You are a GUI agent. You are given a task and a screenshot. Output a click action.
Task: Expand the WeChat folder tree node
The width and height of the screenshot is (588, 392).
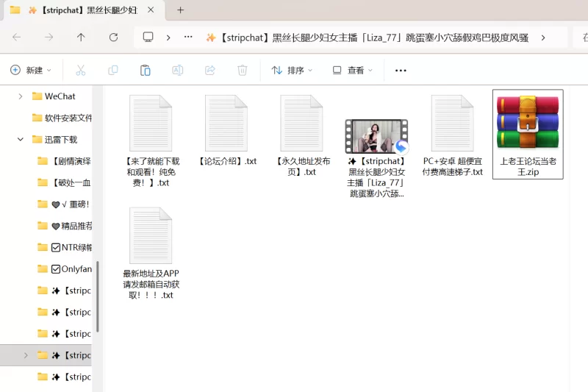[x=21, y=96]
